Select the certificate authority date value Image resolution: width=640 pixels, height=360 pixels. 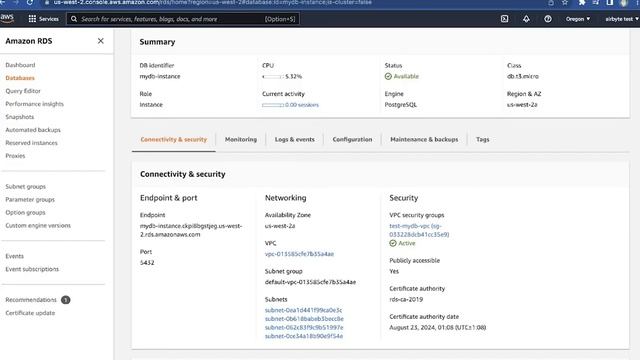click(x=438, y=327)
